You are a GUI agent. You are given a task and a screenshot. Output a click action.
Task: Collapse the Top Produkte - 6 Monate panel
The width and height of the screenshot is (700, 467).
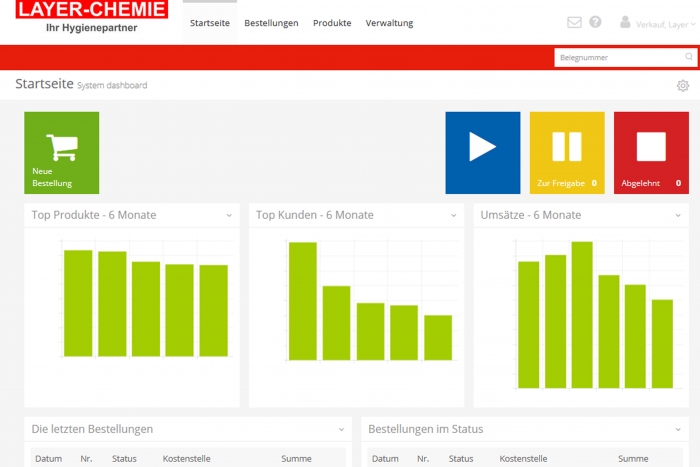(229, 215)
